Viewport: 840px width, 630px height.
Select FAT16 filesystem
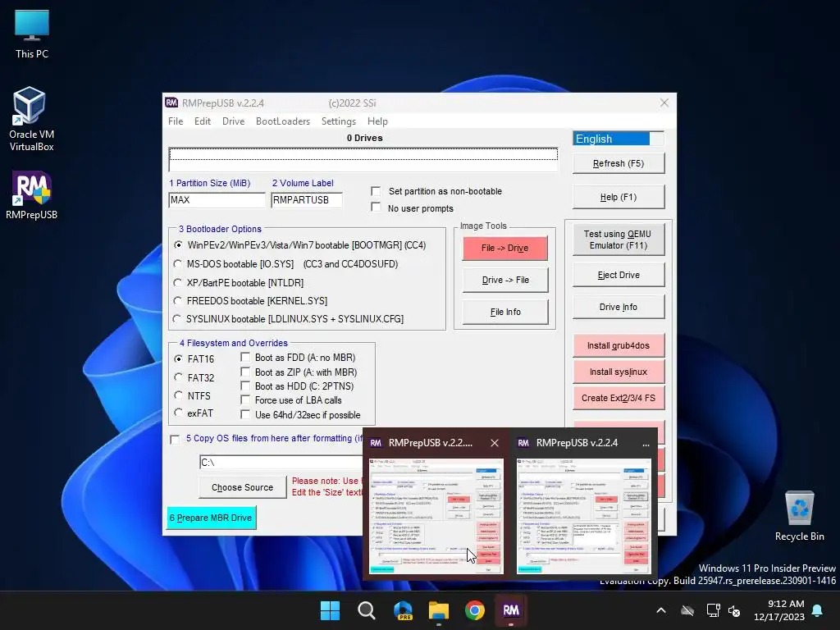pyautogui.click(x=178, y=359)
